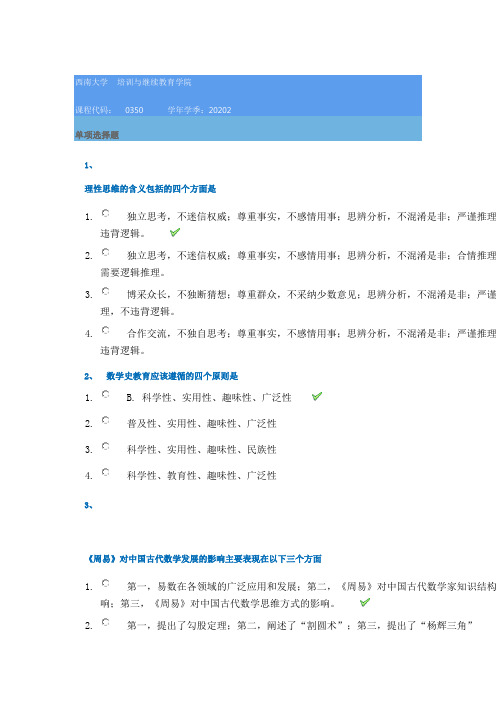Click question title 理性思维的含义包括的四个方面是

point(150,189)
